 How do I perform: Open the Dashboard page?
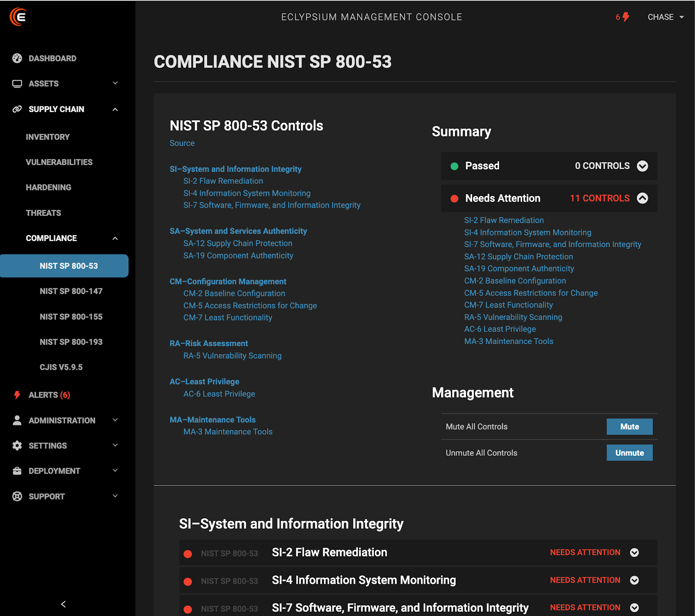coord(52,58)
